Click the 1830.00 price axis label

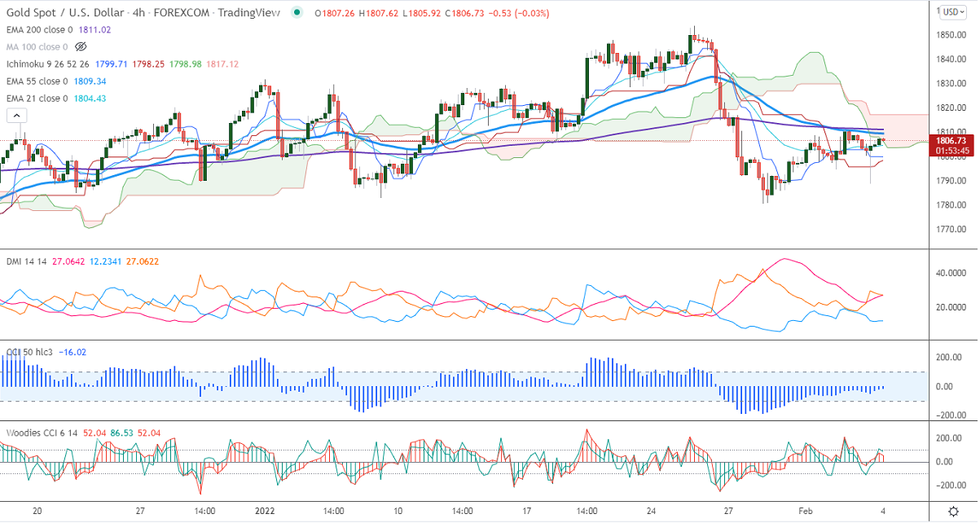point(951,83)
